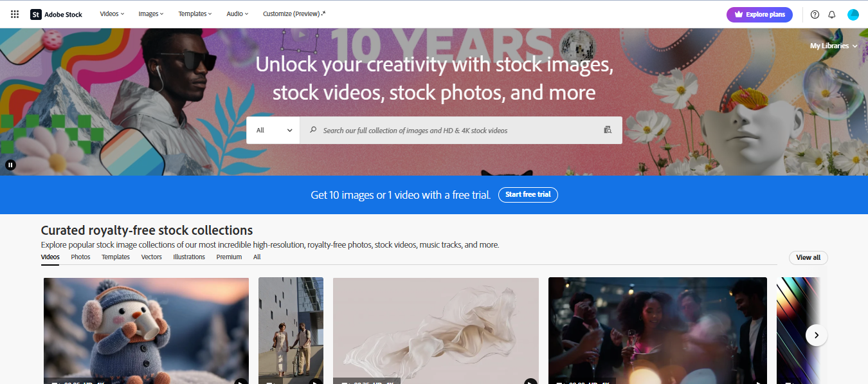
Task: Click the Adobe Stock logo
Action: pos(56,14)
